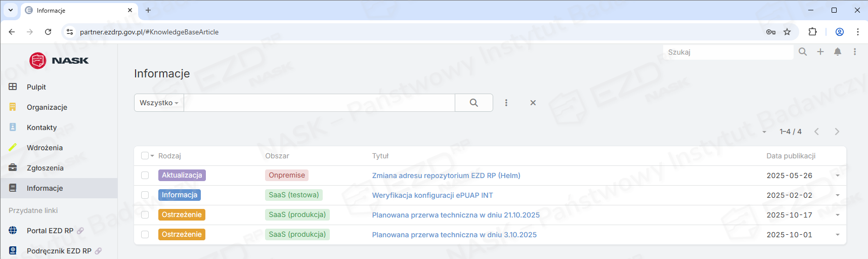Image resolution: width=868 pixels, height=259 pixels.
Task: Open Pulpit dashboard icon in sidebar
Action: pyautogui.click(x=13, y=87)
